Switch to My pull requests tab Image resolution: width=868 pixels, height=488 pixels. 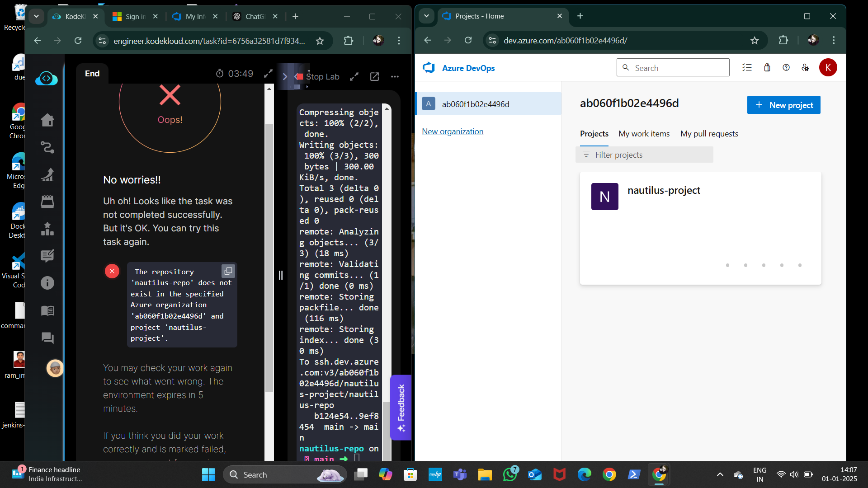coord(709,134)
